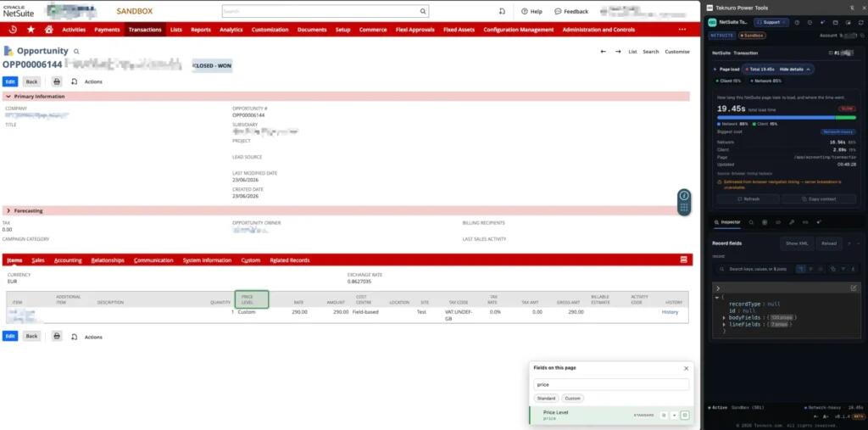This screenshot has height=430, width=868.
Task: Expand the Page load section arrow
Action: click(x=715, y=70)
